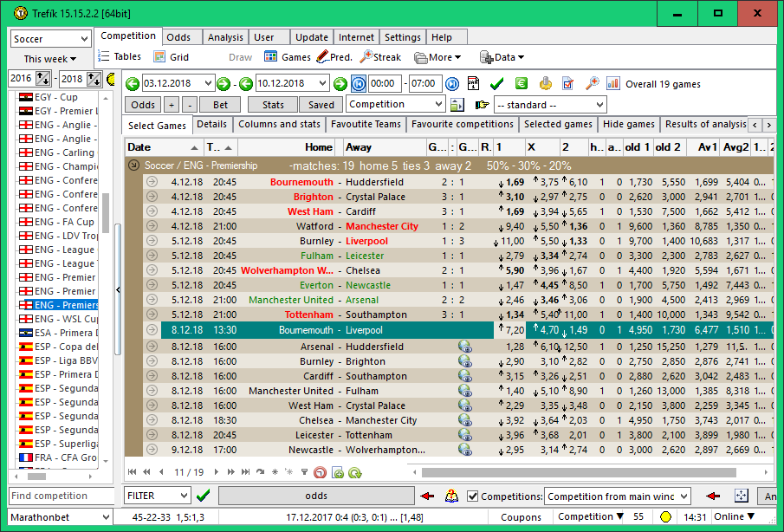The height and width of the screenshot is (532, 784).
Task: Click the bell alert icon in bottom bar
Action: (451, 496)
